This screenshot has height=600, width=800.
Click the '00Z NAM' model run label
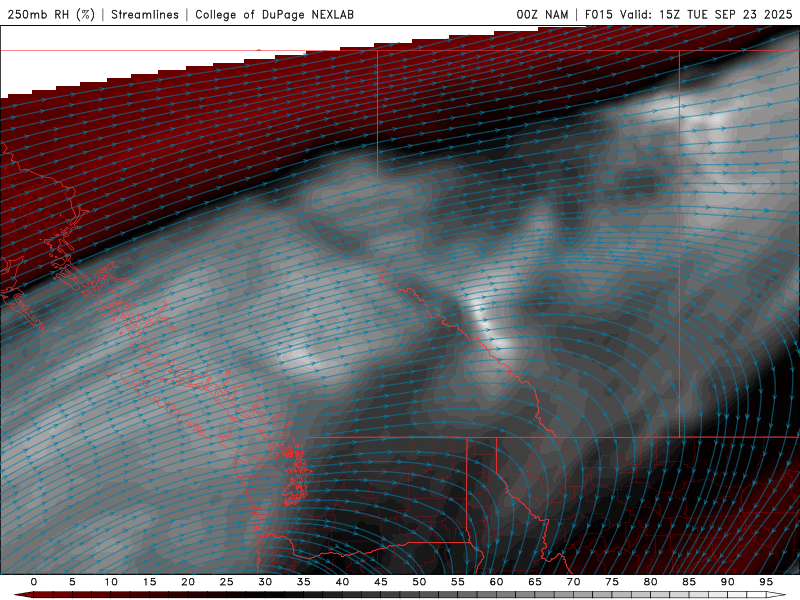click(x=542, y=14)
